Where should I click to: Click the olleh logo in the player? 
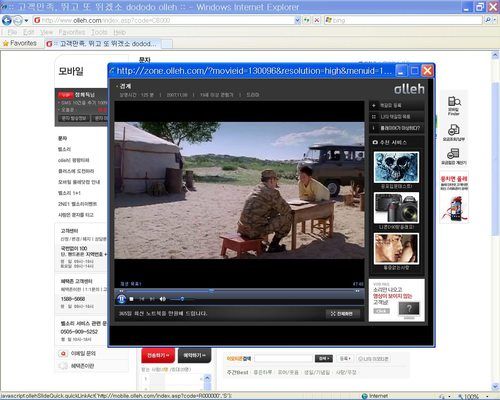(x=409, y=88)
